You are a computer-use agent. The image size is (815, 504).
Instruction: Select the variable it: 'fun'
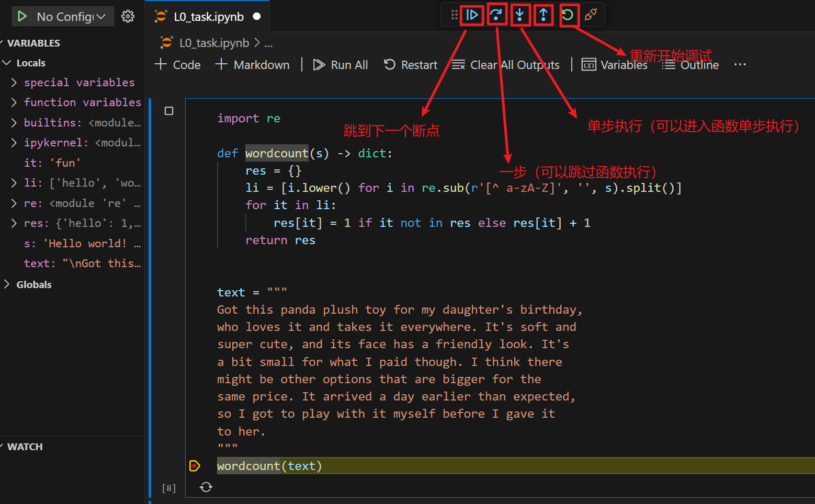[72, 163]
